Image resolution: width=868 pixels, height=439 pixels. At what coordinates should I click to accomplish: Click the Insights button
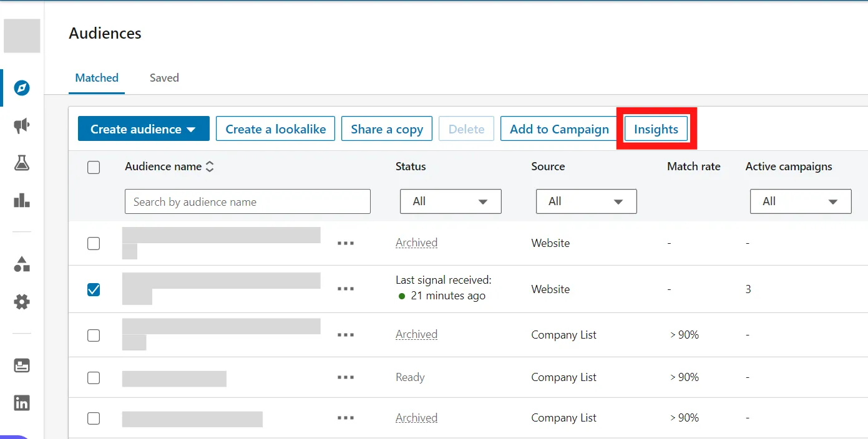point(656,128)
